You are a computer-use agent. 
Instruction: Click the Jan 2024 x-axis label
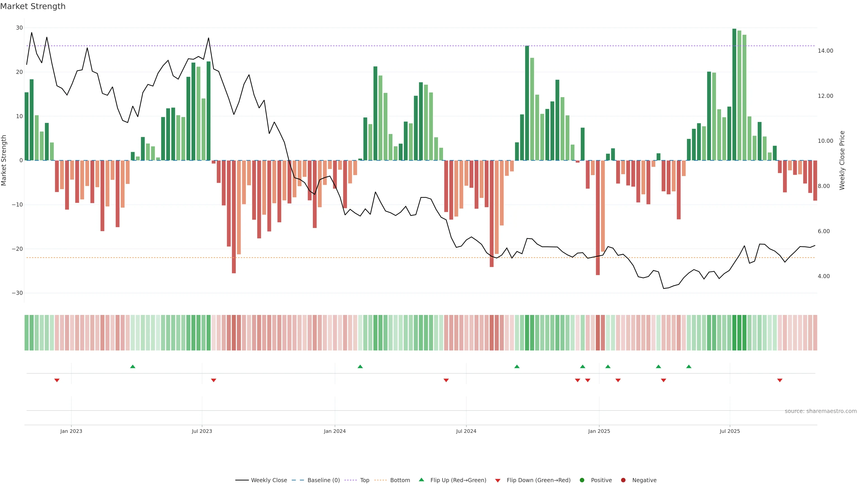(x=335, y=431)
